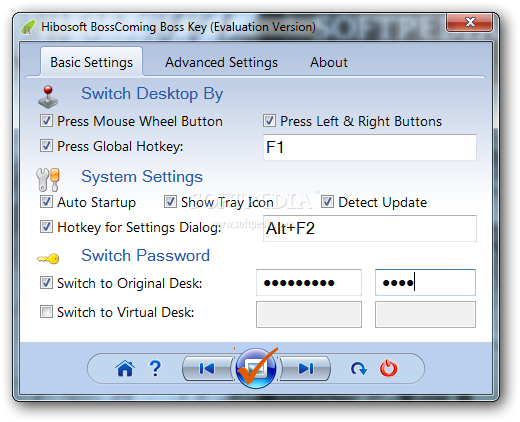Click the green app icon in title bar

click(x=28, y=27)
